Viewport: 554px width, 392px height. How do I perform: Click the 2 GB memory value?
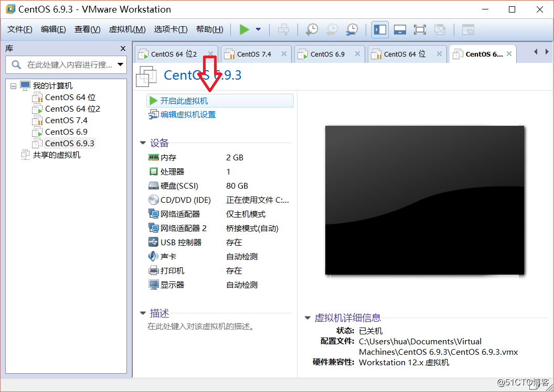[x=235, y=157]
